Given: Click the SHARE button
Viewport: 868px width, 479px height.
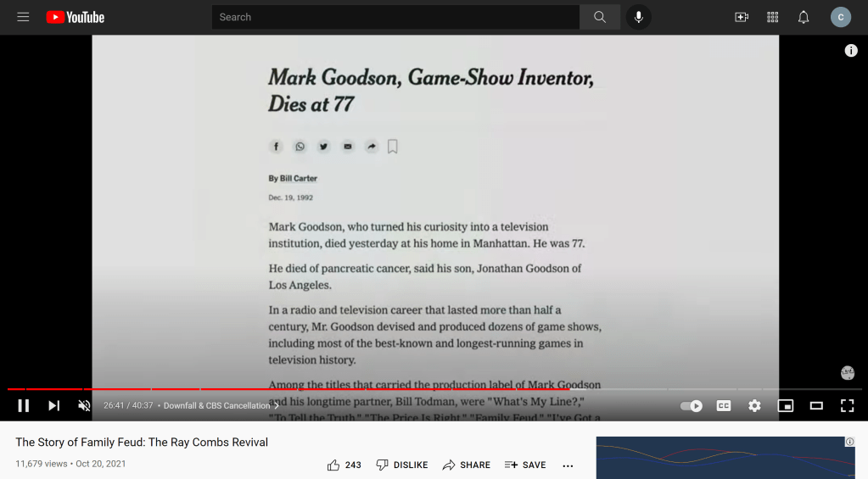Looking at the screenshot, I should (x=467, y=465).
